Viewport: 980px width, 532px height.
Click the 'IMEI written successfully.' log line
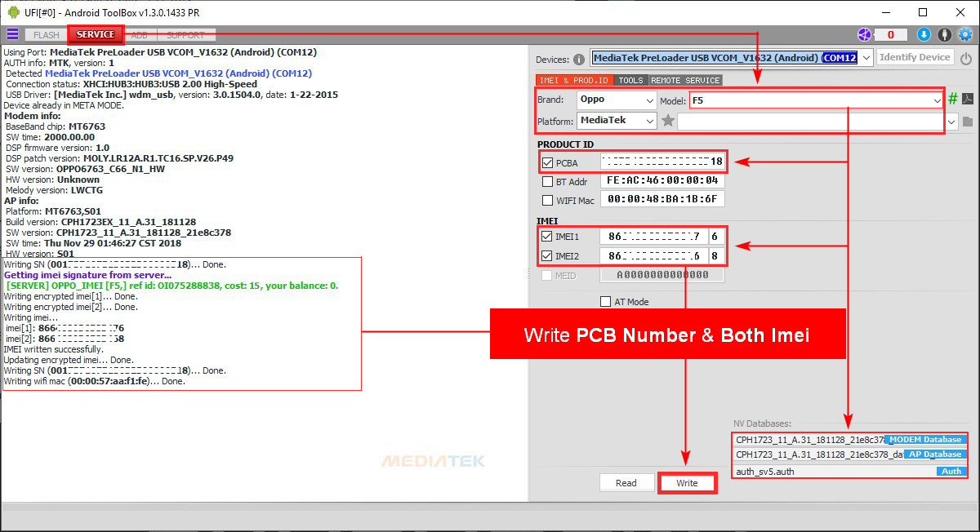[x=54, y=349]
